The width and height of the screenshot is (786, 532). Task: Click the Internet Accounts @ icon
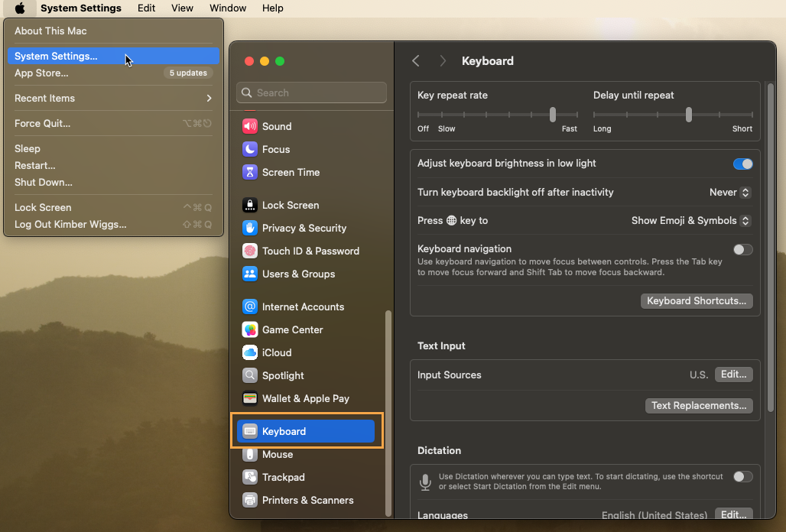[249, 307]
